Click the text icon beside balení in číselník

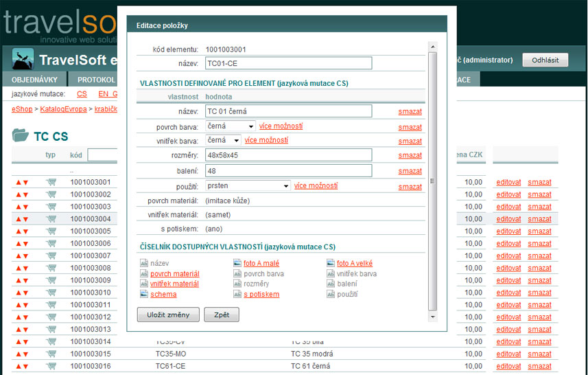331,284
